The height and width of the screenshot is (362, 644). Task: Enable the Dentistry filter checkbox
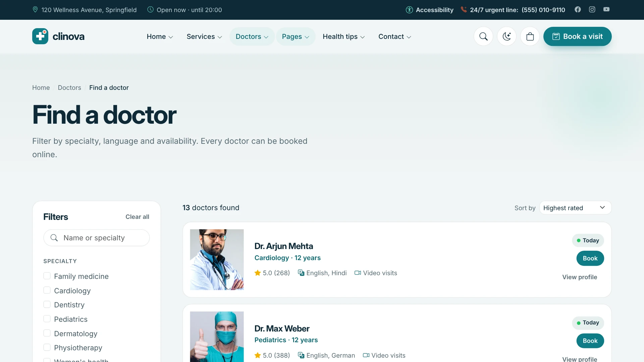click(x=47, y=304)
